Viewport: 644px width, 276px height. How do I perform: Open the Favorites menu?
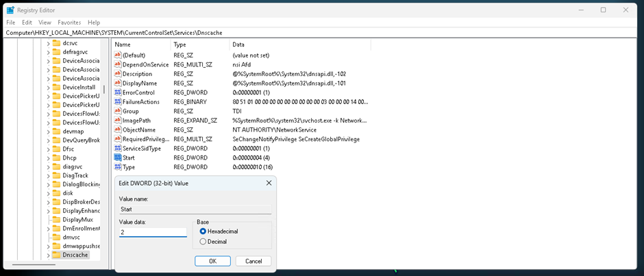69,23
